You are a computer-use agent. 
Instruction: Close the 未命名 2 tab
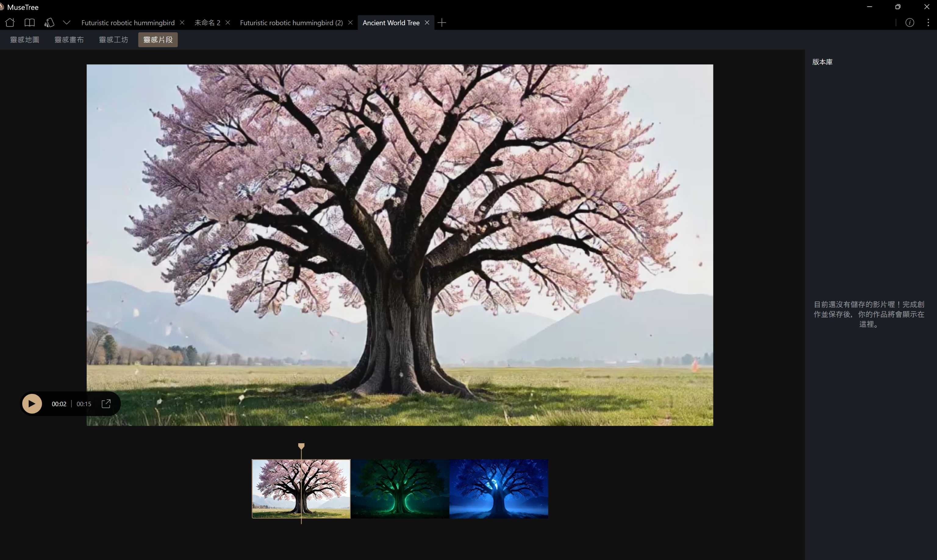click(228, 23)
